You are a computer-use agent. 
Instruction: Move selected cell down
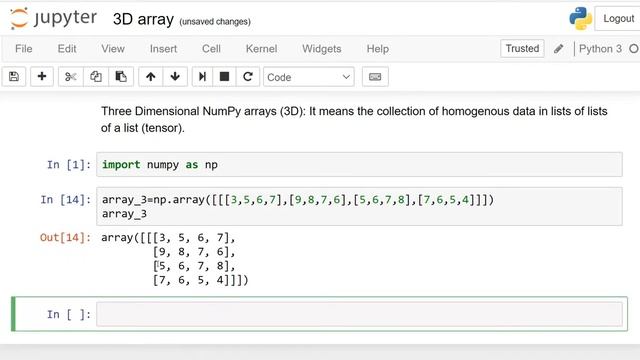tap(175, 77)
